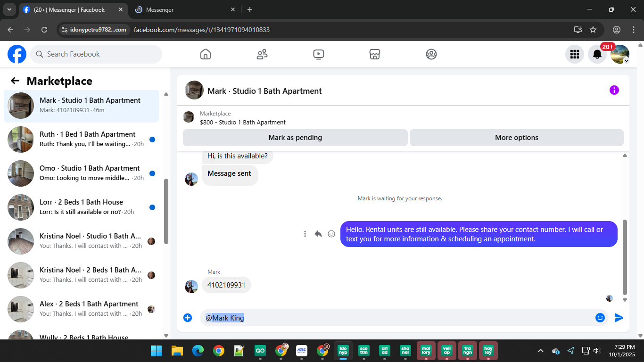Viewport: 644px width, 362px height.
Task: Open the emoji picker in message box
Action: click(x=600, y=318)
